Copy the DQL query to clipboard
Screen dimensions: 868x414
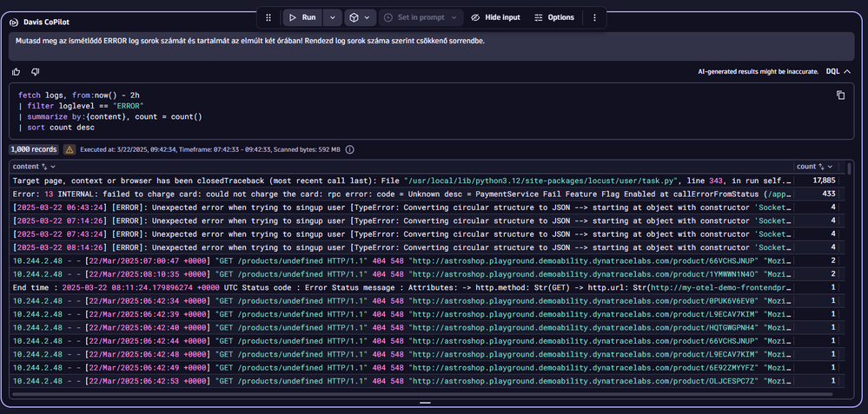840,95
